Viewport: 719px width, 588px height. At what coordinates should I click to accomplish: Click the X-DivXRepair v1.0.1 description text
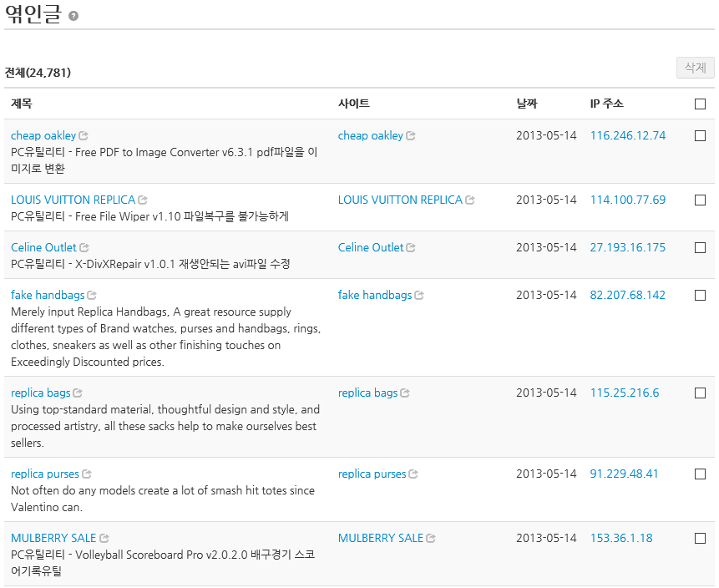click(x=150, y=264)
